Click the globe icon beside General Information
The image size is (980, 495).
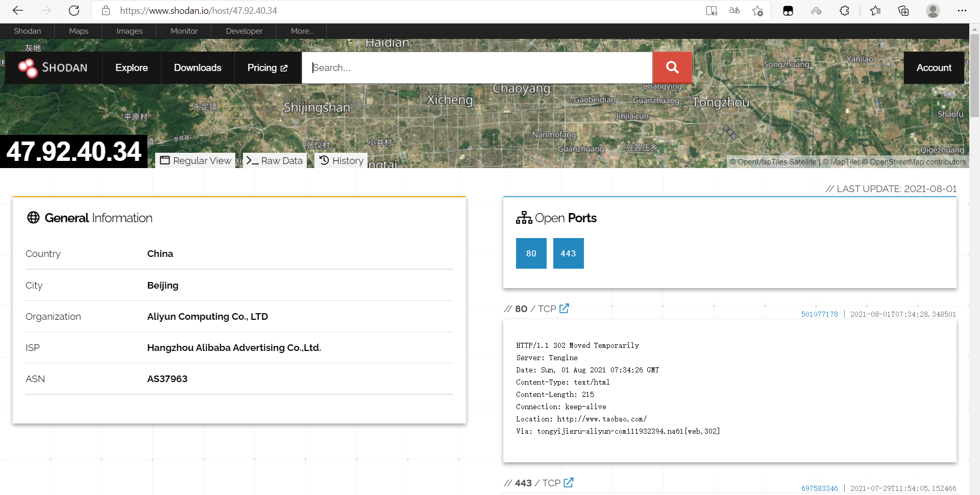pyautogui.click(x=33, y=218)
